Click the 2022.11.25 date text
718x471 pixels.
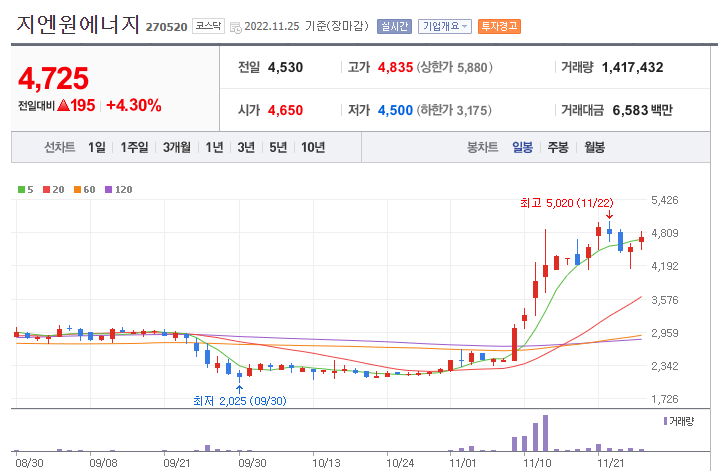[272, 26]
